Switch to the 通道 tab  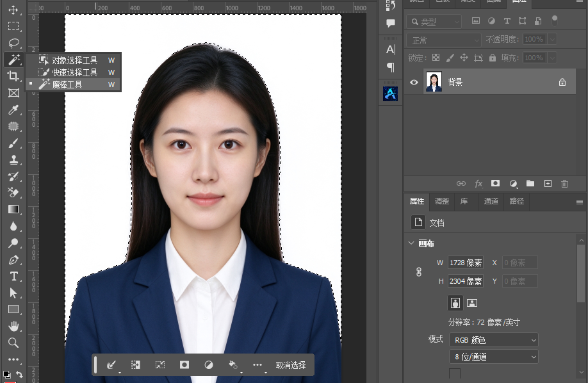pyautogui.click(x=491, y=202)
